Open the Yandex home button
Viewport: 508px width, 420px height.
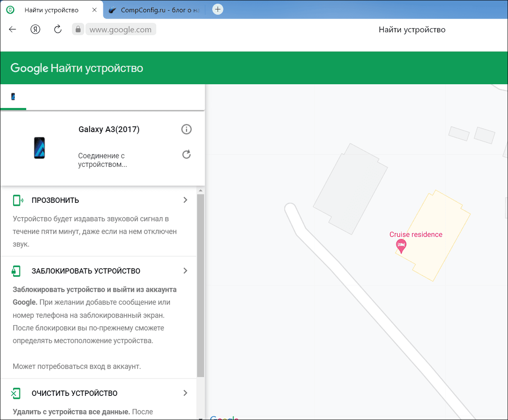36,29
